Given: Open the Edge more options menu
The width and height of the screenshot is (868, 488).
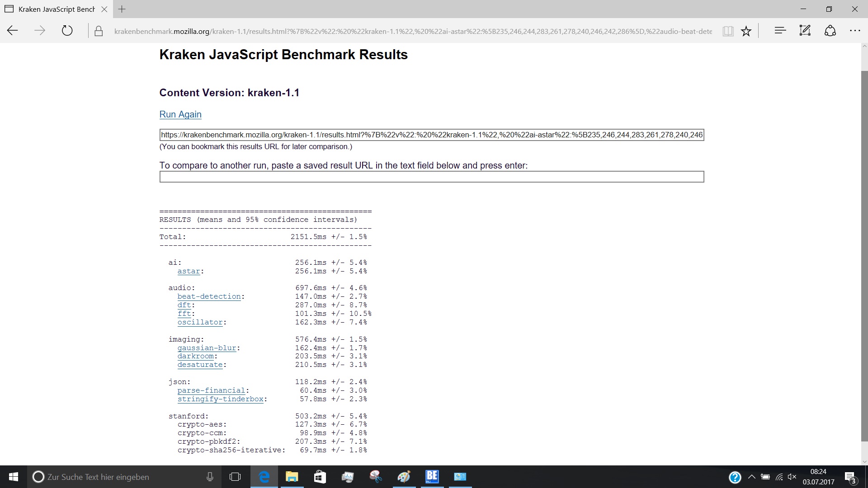Looking at the screenshot, I should [x=855, y=31].
